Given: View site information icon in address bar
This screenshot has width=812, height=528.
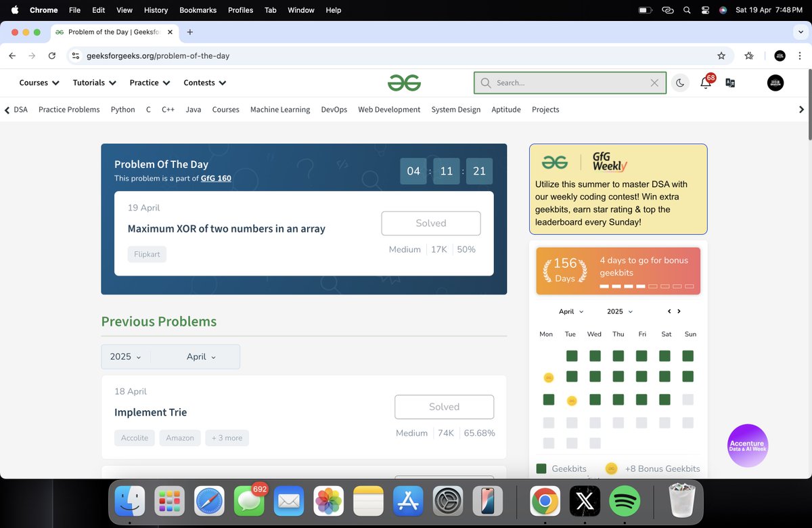Looking at the screenshot, I should pos(76,56).
